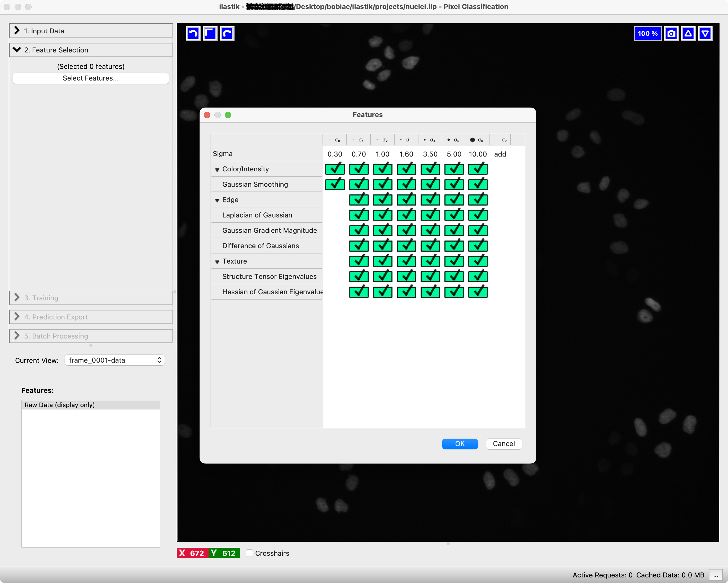
Task: Click the sigma 3.50 value cell
Action: pyautogui.click(x=430, y=154)
